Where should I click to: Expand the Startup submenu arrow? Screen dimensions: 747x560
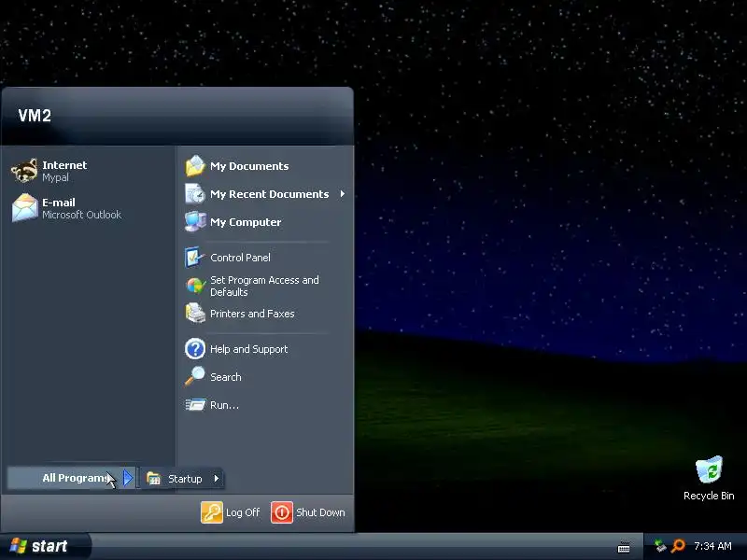(x=217, y=478)
